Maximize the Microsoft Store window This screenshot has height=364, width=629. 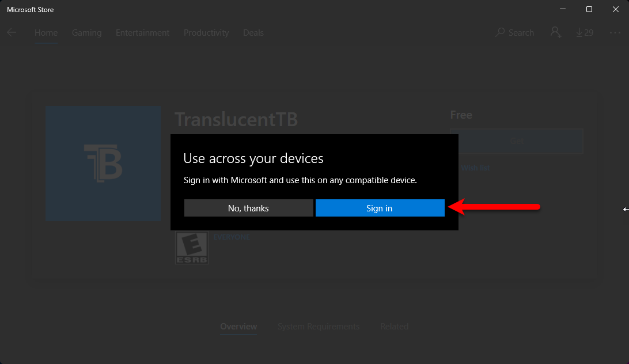pos(589,9)
